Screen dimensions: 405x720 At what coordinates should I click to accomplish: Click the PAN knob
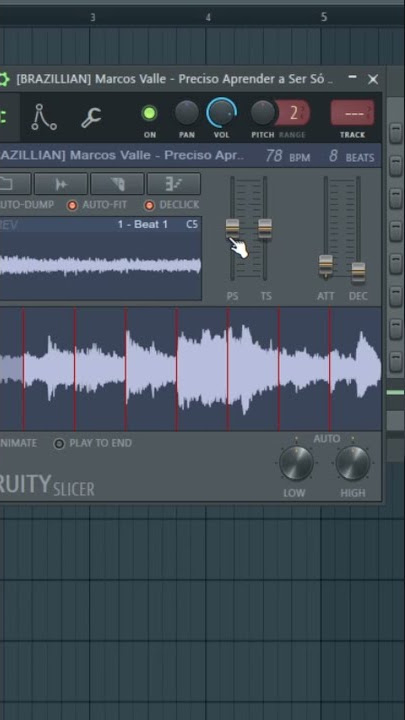click(187, 113)
